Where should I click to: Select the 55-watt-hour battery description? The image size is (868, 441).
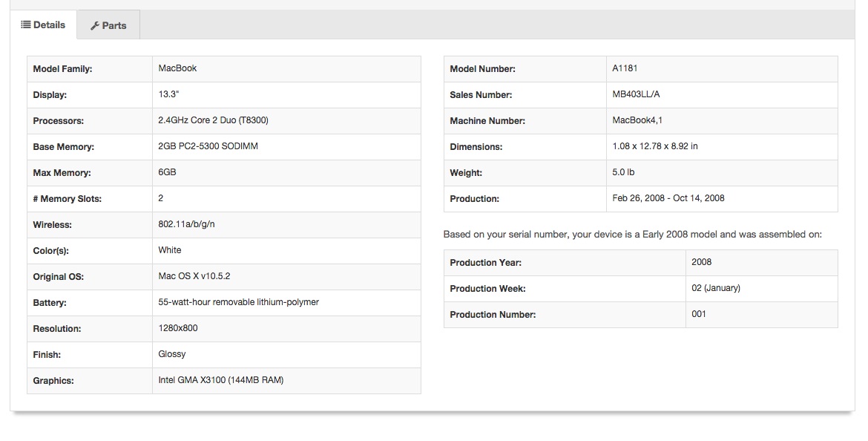tap(238, 302)
